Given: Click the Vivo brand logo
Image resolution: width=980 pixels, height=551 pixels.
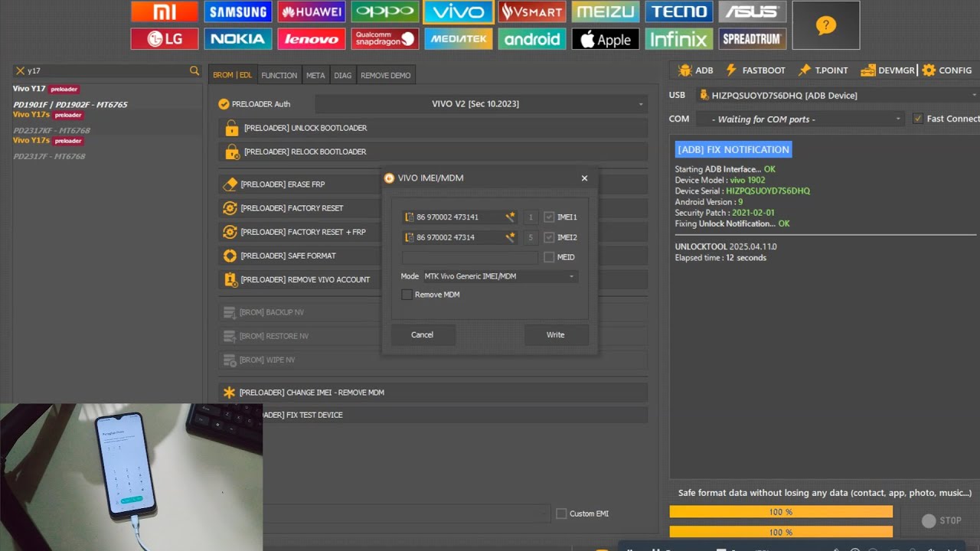Looking at the screenshot, I should [x=459, y=11].
